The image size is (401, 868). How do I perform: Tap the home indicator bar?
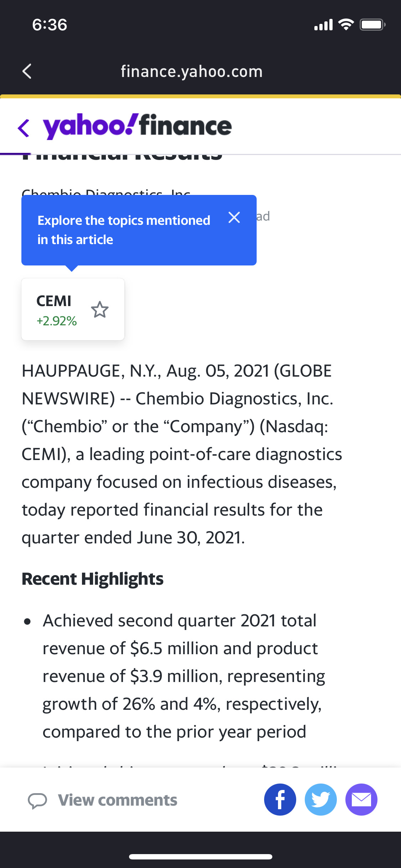201,857
